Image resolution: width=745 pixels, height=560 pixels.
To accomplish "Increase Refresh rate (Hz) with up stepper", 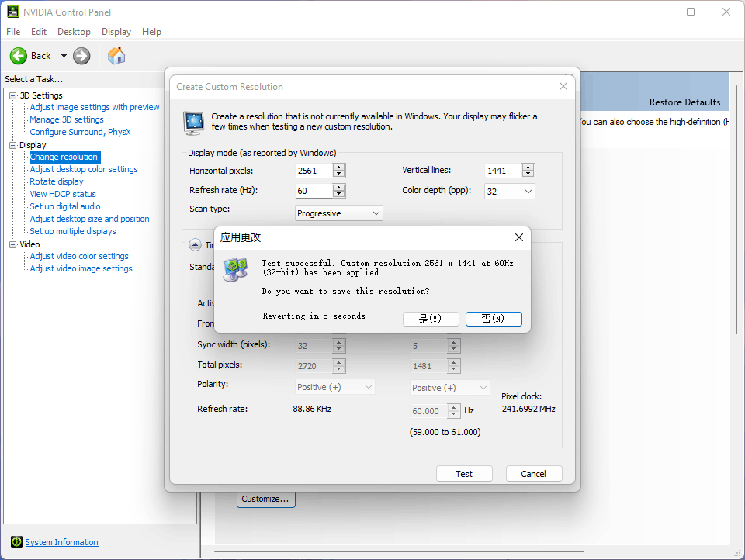I will coord(339,187).
